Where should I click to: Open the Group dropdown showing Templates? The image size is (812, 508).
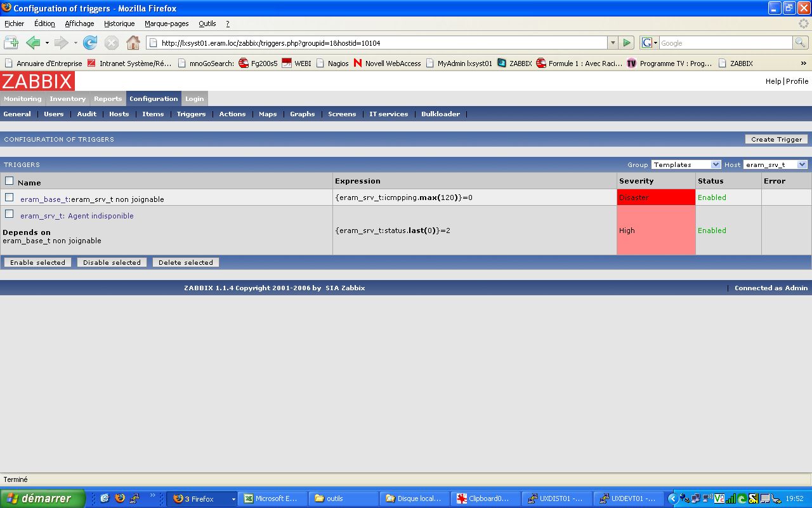click(x=686, y=164)
